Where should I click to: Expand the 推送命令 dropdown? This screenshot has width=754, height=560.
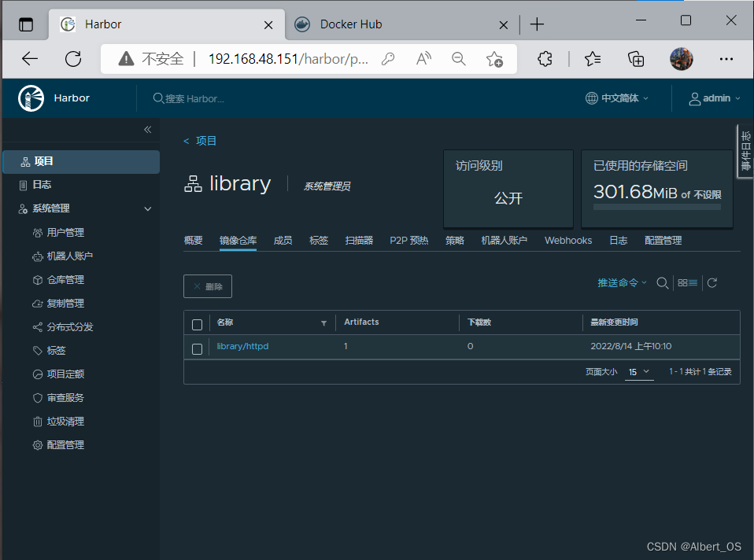623,282
